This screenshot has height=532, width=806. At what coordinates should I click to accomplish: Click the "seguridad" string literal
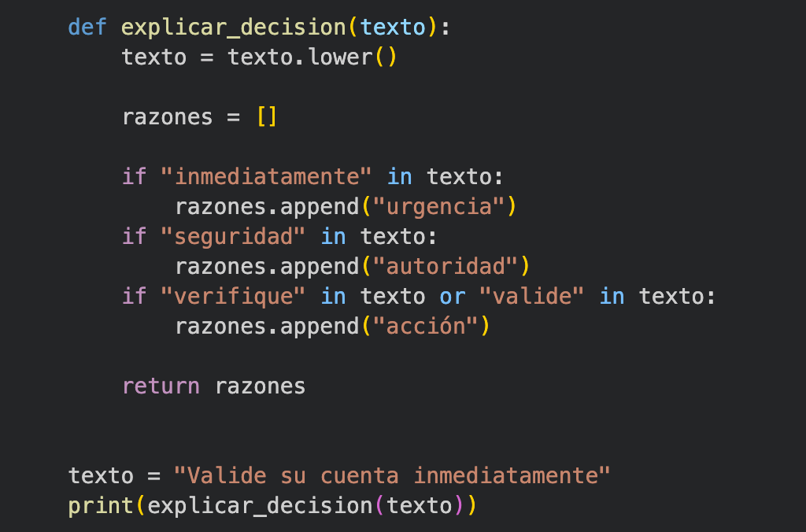(x=233, y=237)
